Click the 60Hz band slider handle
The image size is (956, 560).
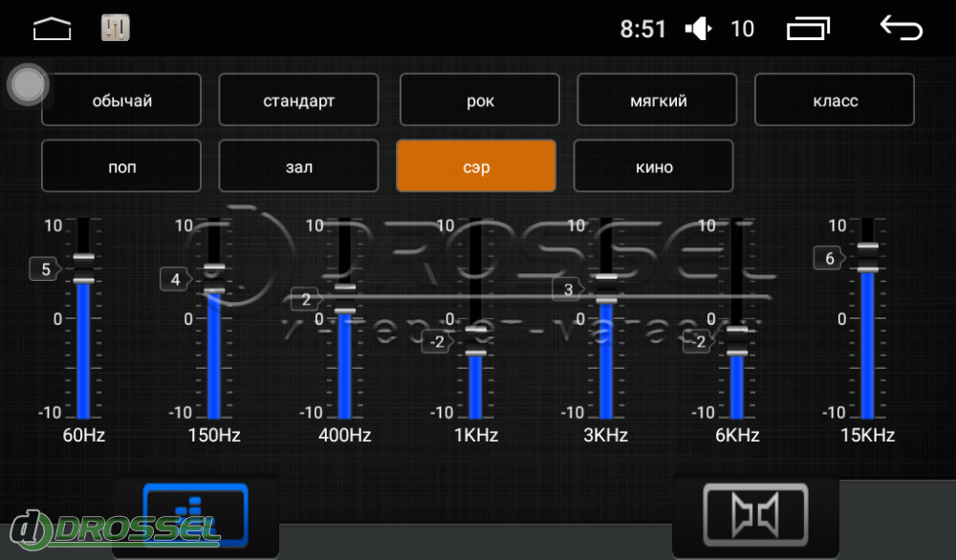(x=84, y=269)
